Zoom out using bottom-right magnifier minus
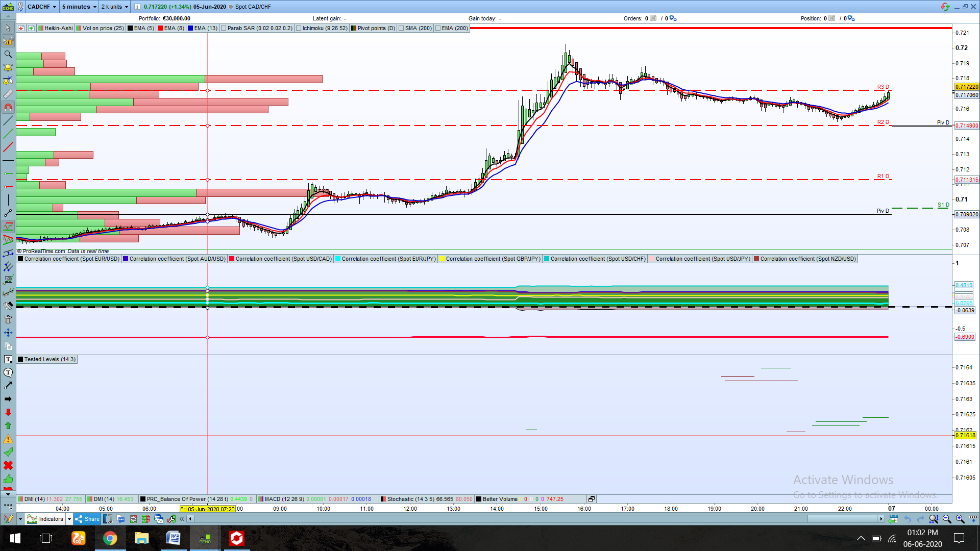This screenshot has width=980, height=551. (x=947, y=519)
